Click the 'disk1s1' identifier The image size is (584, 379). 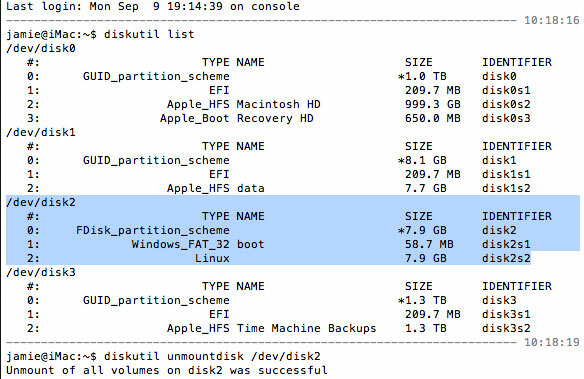point(506,174)
